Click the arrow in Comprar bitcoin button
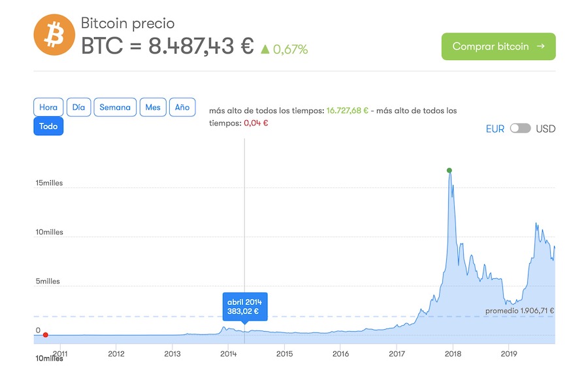Viewport: 588px width, 367px height. 540,46
